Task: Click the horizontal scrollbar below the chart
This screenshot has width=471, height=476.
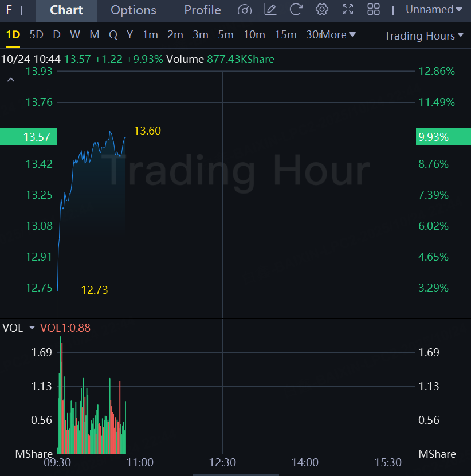Action: pyautogui.click(x=235, y=475)
